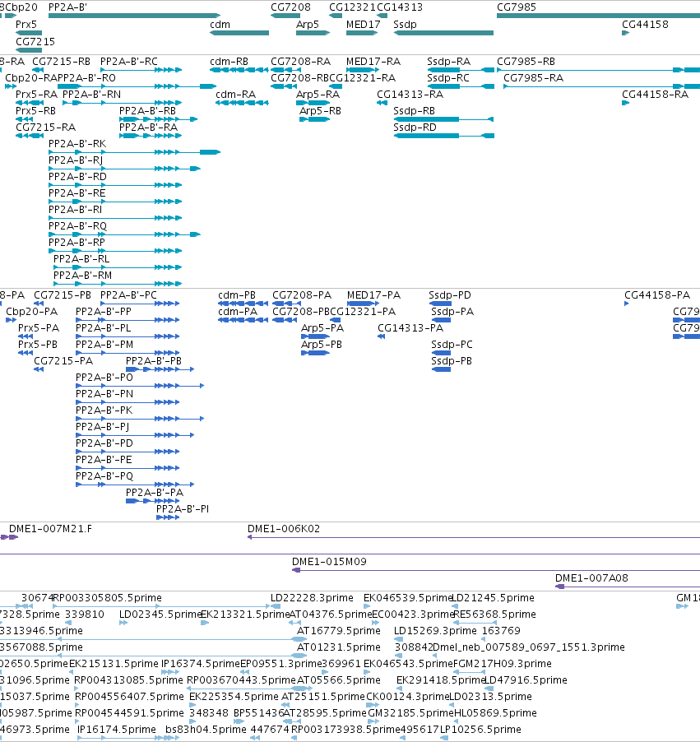This screenshot has width=700, height=742.
Task: Select the PP2A-B'-PA protein label
Action: pos(155,492)
